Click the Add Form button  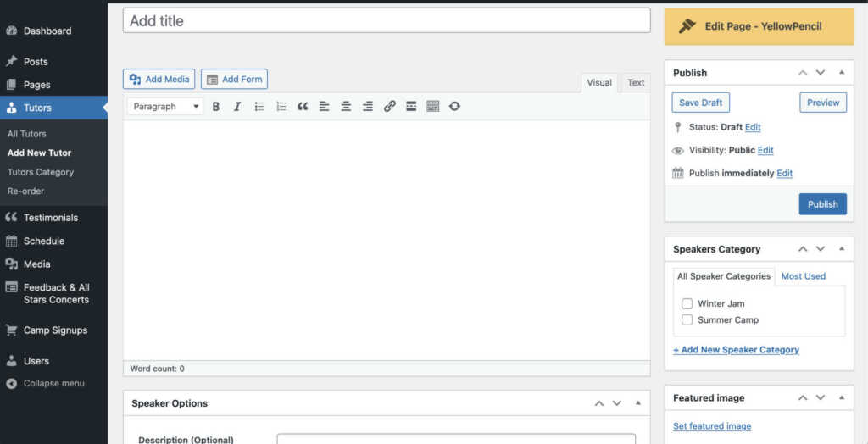click(x=234, y=79)
